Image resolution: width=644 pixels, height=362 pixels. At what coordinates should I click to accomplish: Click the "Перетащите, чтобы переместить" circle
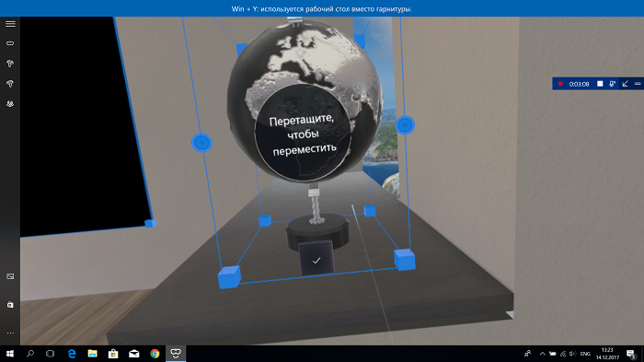coord(303,132)
